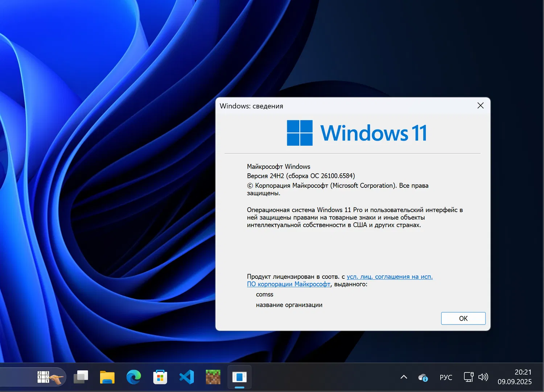
Task: Start Minecraft from the taskbar
Action: [x=213, y=377]
